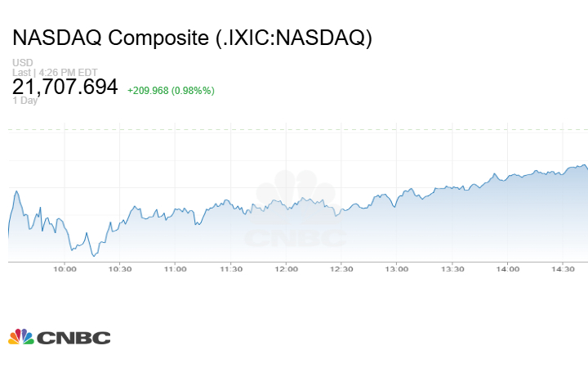Viewport: 588px width, 368px height.
Task: Click the 10:00 time axis label
Action: tap(65, 269)
